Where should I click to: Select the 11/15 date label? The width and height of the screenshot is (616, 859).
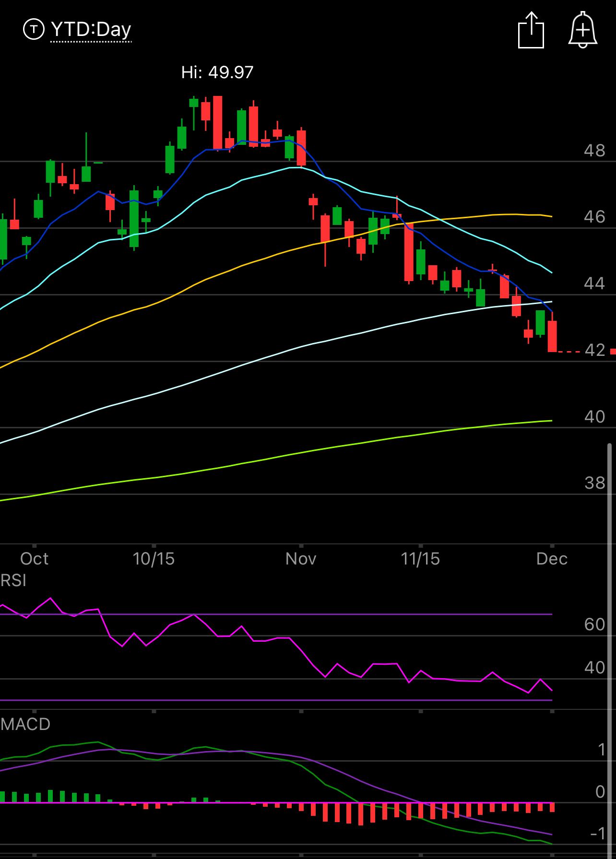tap(420, 559)
